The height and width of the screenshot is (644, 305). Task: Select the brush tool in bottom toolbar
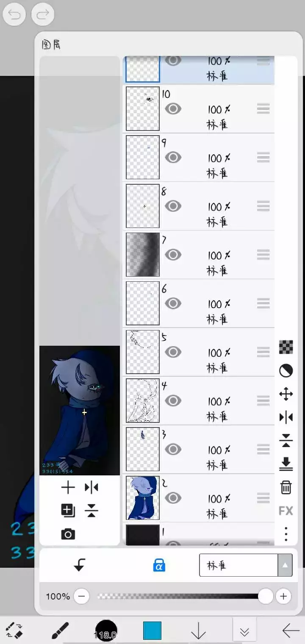click(x=60, y=630)
